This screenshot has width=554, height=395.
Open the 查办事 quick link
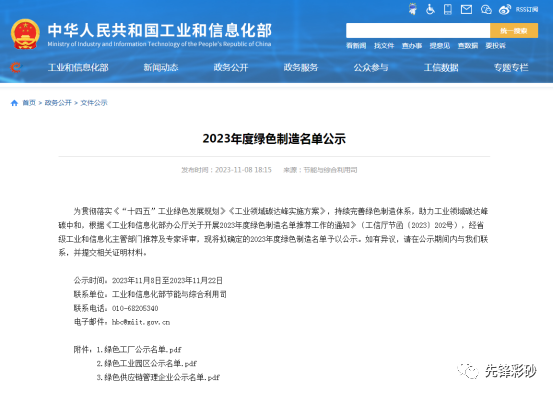(412, 46)
